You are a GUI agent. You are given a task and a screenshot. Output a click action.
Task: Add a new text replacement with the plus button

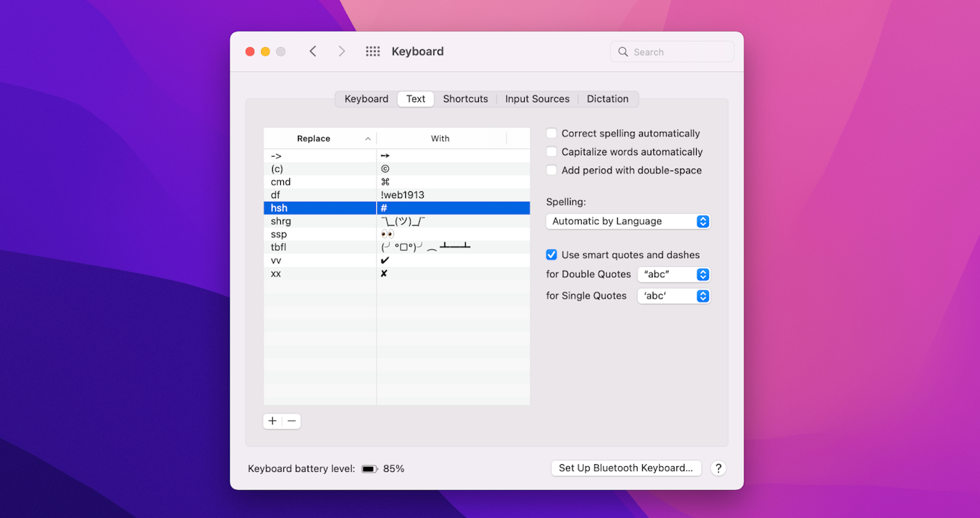[x=272, y=421]
